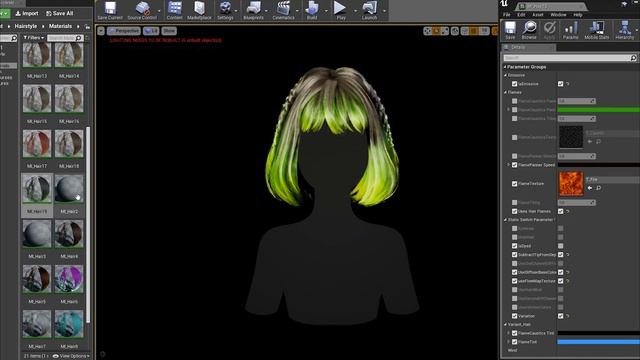The height and width of the screenshot is (360, 640).
Task: Click the Launch toolbar icon
Action: pos(369,10)
